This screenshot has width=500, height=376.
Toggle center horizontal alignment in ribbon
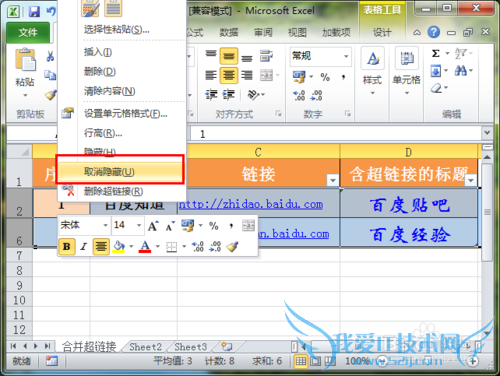229,75
